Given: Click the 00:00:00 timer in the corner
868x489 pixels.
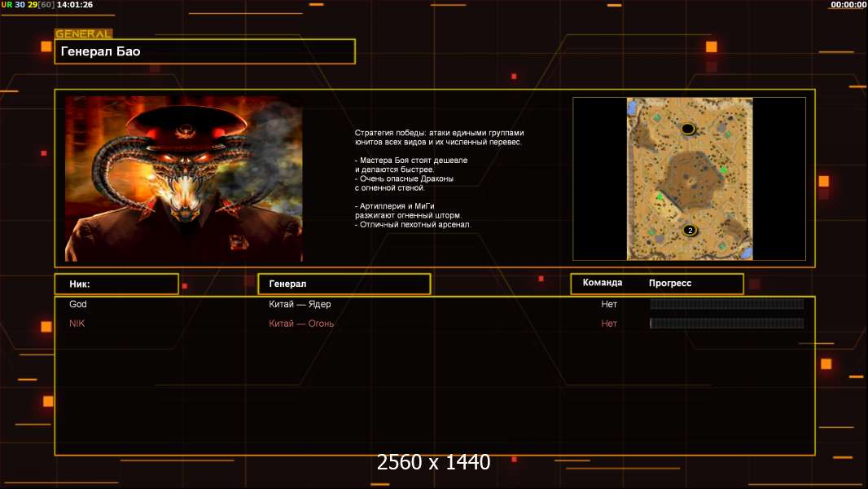Looking at the screenshot, I should (x=848, y=5).
